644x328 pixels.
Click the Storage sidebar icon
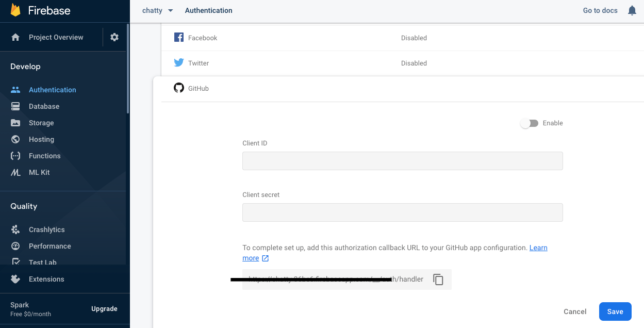[15, 123]
